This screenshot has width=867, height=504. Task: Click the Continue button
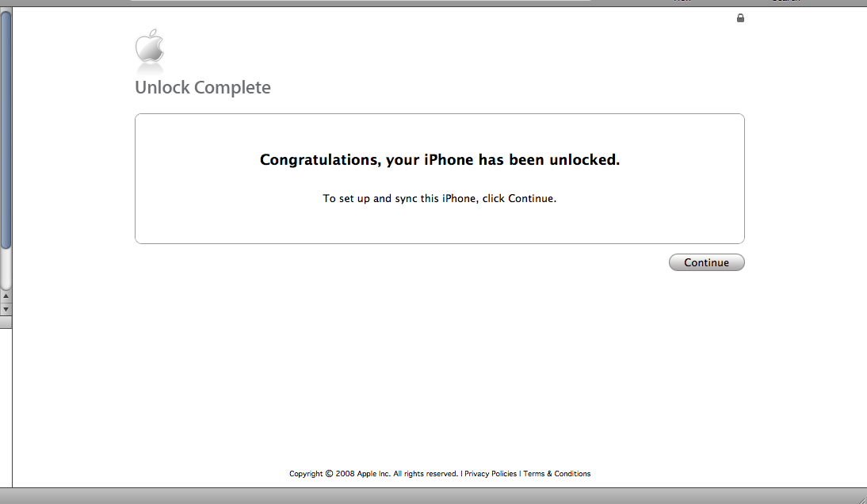[706, 262]
